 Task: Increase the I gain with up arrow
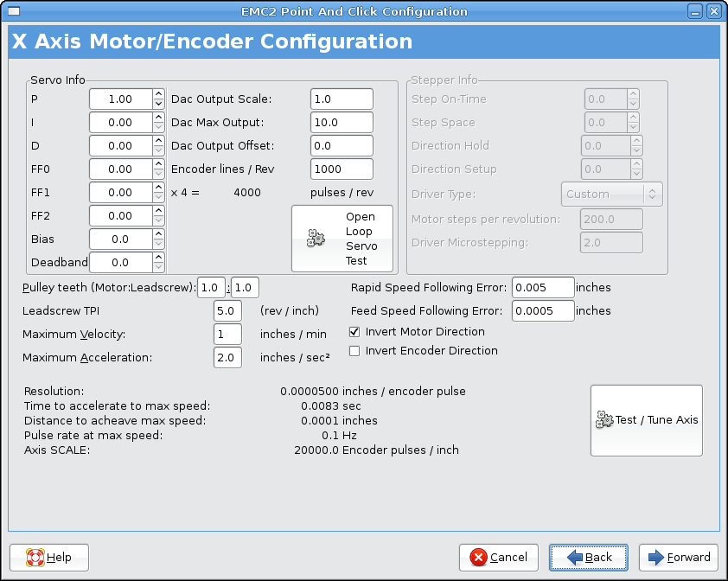(x=159, y=117)
